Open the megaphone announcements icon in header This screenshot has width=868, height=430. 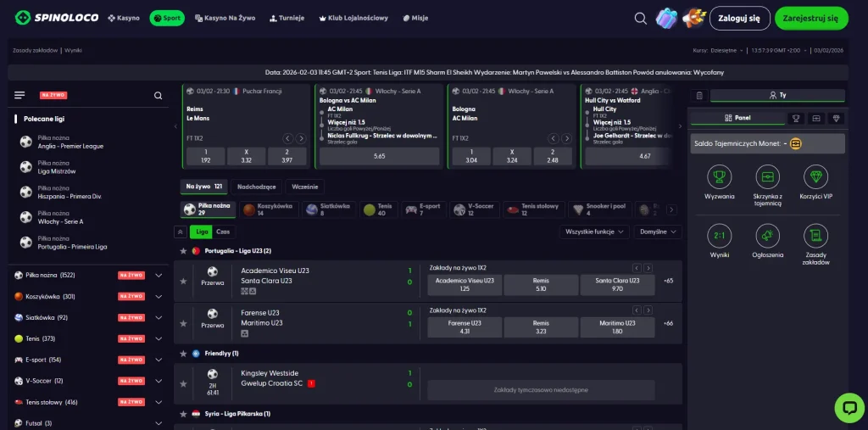coord(693,19)
